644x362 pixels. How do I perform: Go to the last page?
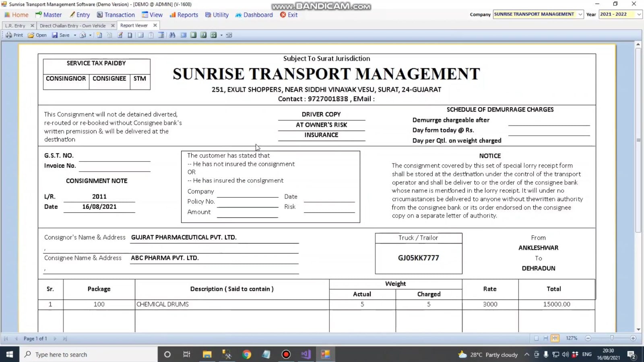click(x=65, y=339)
